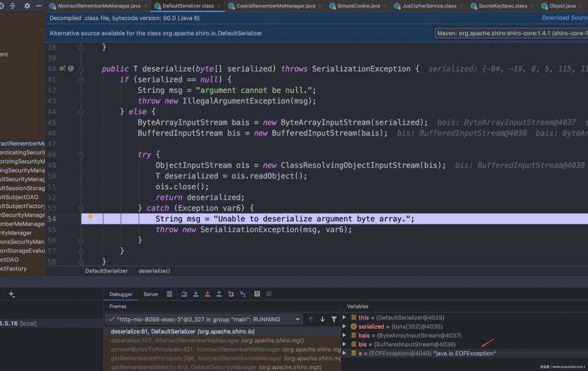Open the Maven shiro-core source dropdown
The image size is (588, 371).
click(x=511, y=34)
